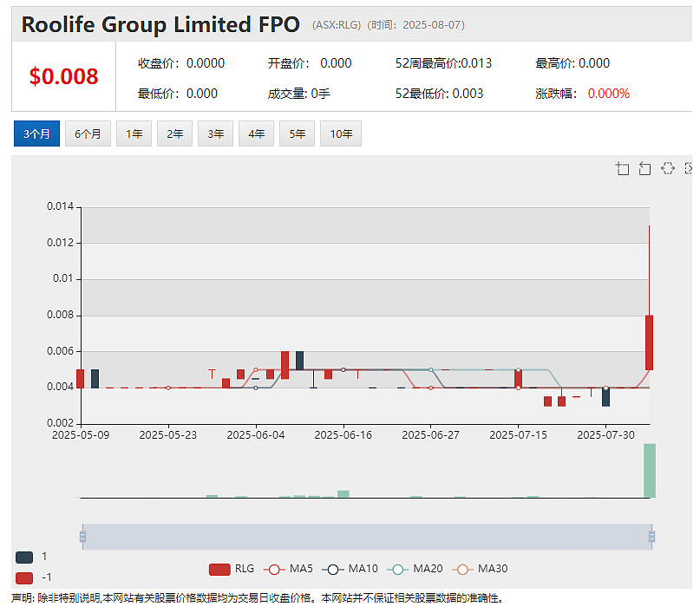Open the 5年 range view
Image resolution: width=700 pixels, height=613 pixels.
pyautogui.click(x=297, y=134)
